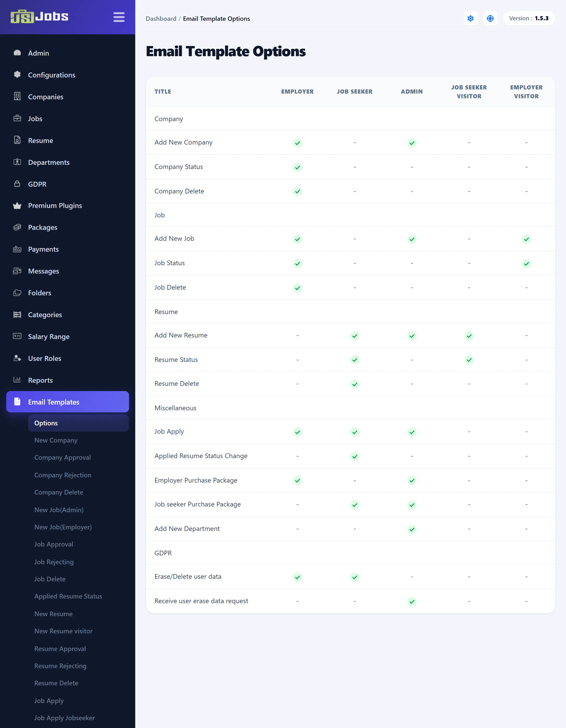Open the New Resume visitor template
The image size is (566, 728).
[63, 631]
